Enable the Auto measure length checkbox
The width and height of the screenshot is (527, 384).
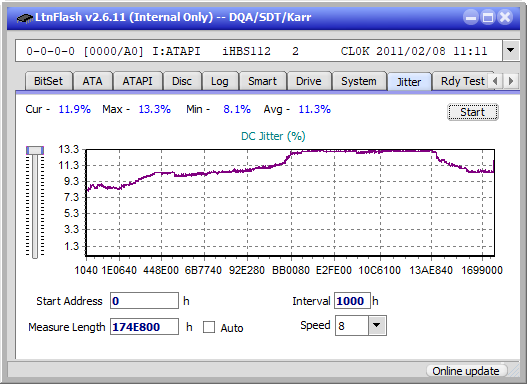tap(209, 327)
